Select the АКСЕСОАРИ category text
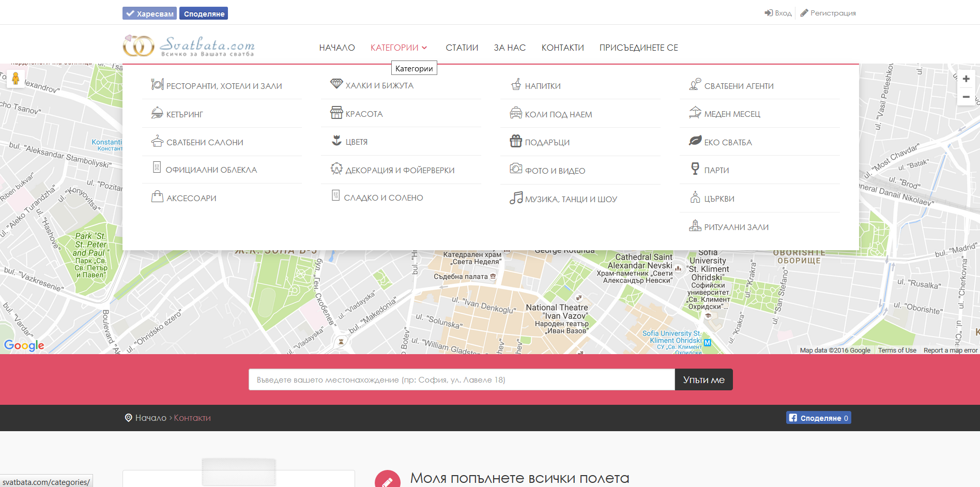The width and height of the screenshot is (980, 487). [191, 198]
